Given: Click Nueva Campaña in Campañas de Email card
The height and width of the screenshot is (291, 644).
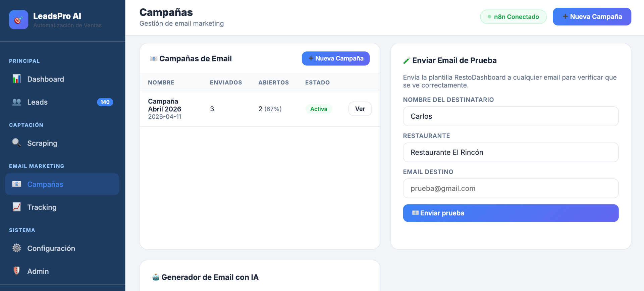Looking at the screenshot, I should click(335, 58).
